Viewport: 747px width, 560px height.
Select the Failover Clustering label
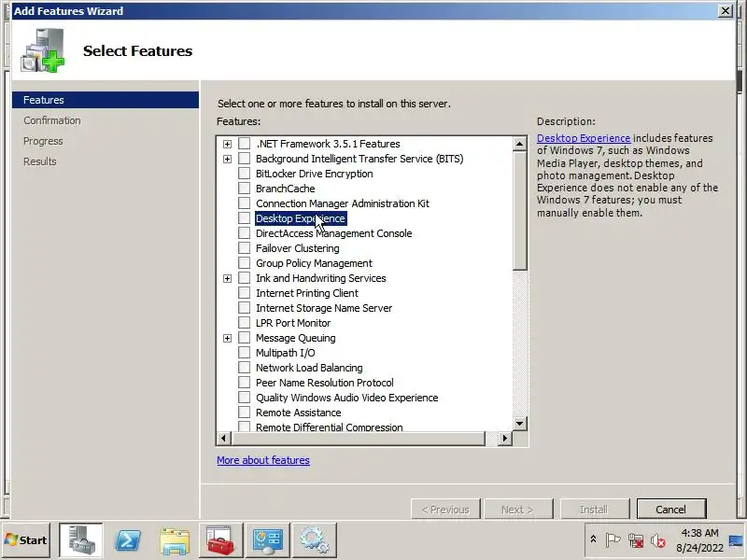(x=297, y=248)
